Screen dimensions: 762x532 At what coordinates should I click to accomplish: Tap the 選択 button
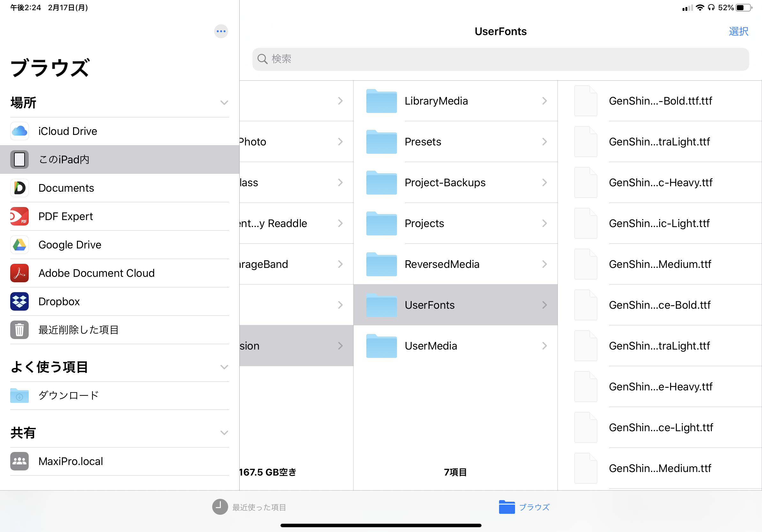pyautogui.click(x=738, y=32)
